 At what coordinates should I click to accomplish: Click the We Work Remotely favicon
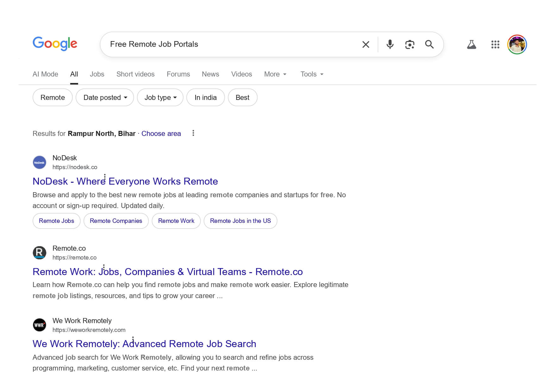pos(40,325)
